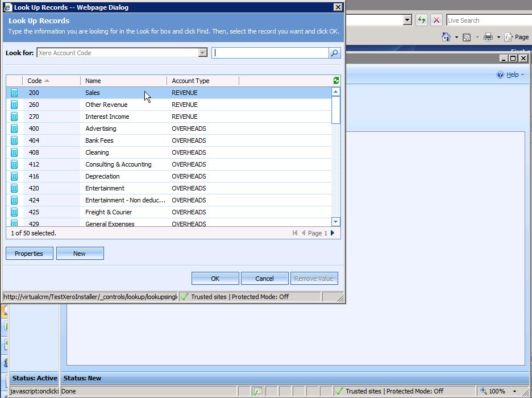This screenshot has width=532, height=398.
Task: Click the Properties button
Action: pos(29,254)
